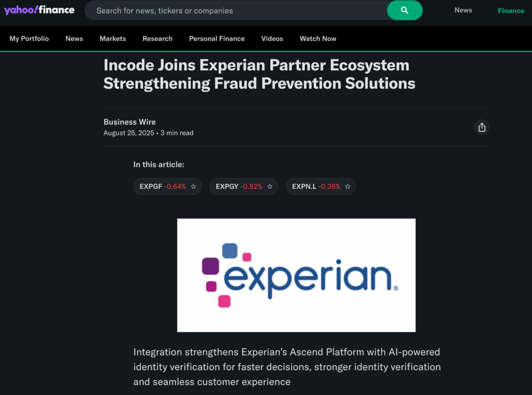Star the EXPGF ticker to follow it
Screen dimensions: 532x395
[193, 186]
